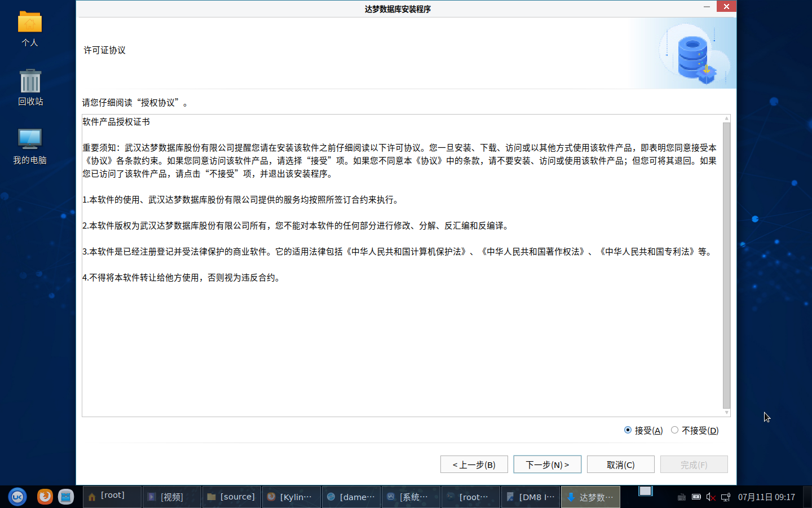Switch to the [DM8 I… taskbar window
Screen dimensions: 812x508
530,497
